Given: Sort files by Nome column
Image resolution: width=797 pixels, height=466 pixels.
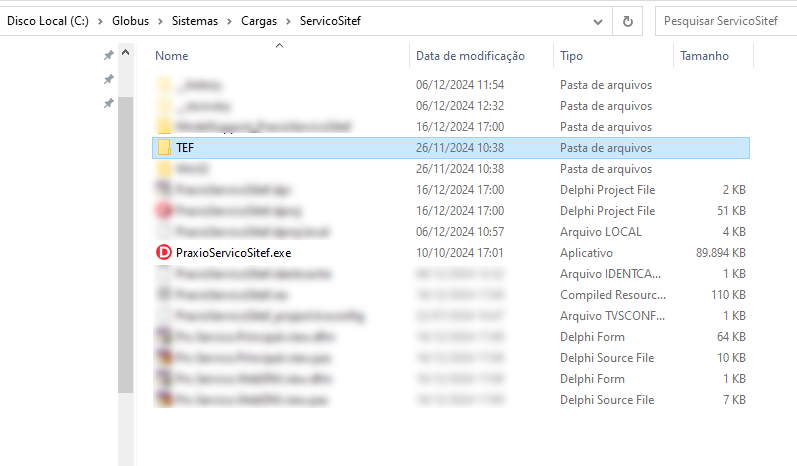Looking at the screenshot, I should coord(172,56).
